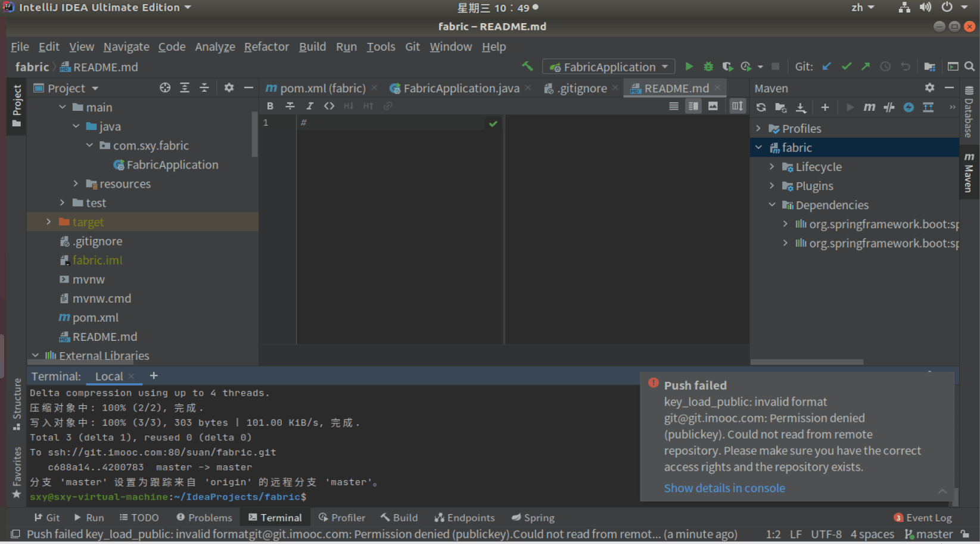The image size is (980, 544).
Task: Open the Problems tool window
Action: tap(204, 518)
